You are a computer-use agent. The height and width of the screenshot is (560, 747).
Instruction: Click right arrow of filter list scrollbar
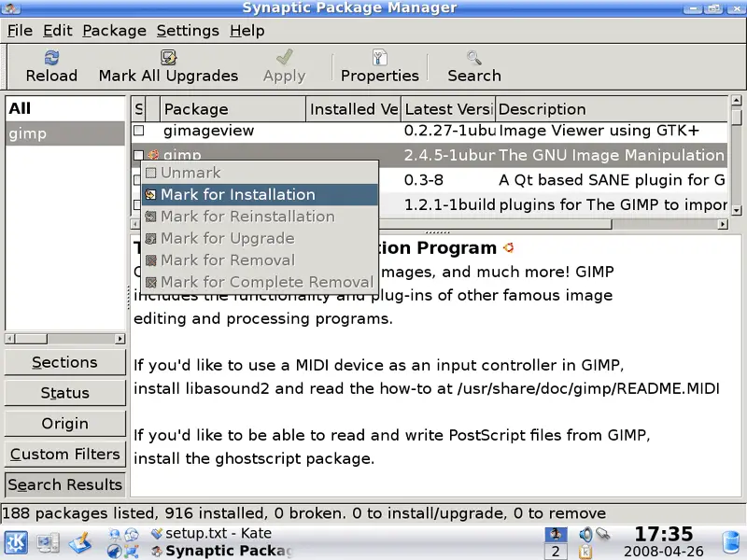pyautogui.click(x=120, y=339)
